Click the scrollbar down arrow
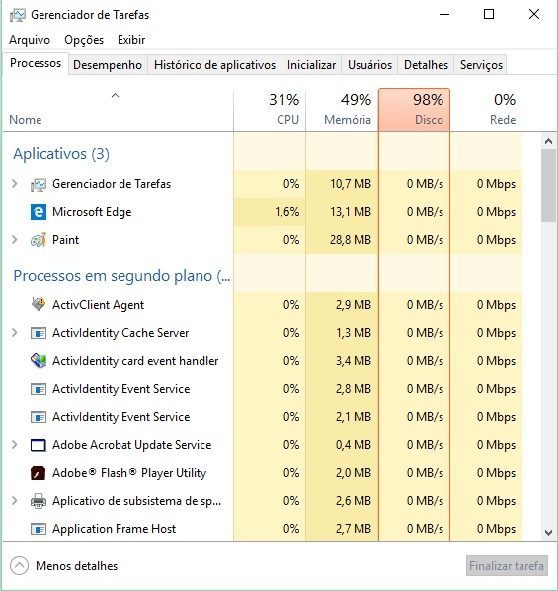The height and width of the screenshot is (591, 558). (x=549, y=533)
